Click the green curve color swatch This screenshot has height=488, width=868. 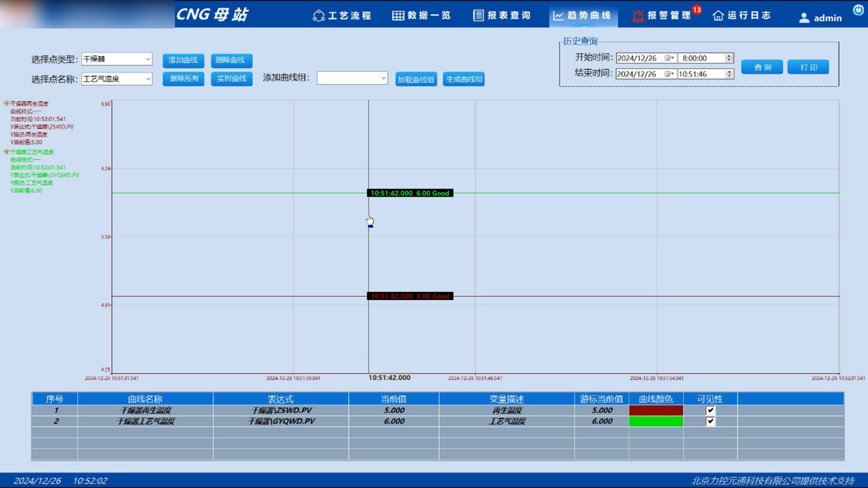[656, 421]
